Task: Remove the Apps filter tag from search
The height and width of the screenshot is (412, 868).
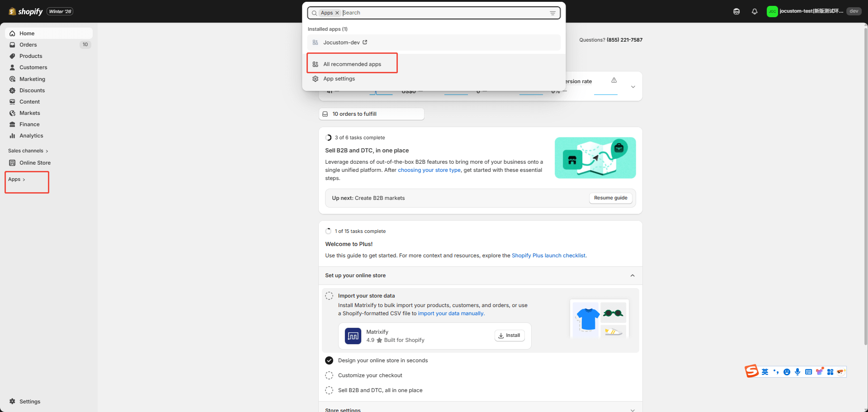Action: 337,13
